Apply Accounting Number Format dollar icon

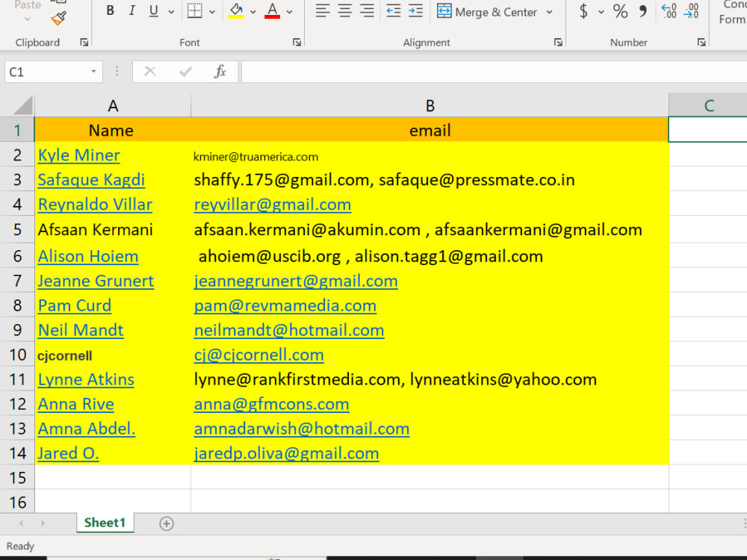(583, 11)
